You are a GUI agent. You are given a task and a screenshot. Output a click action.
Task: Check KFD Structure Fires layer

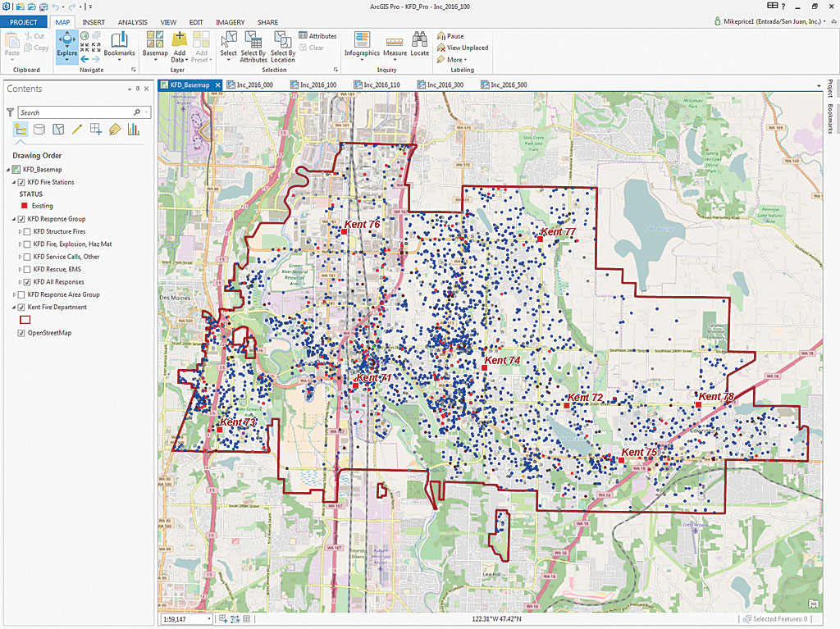(x=27, y=231)
